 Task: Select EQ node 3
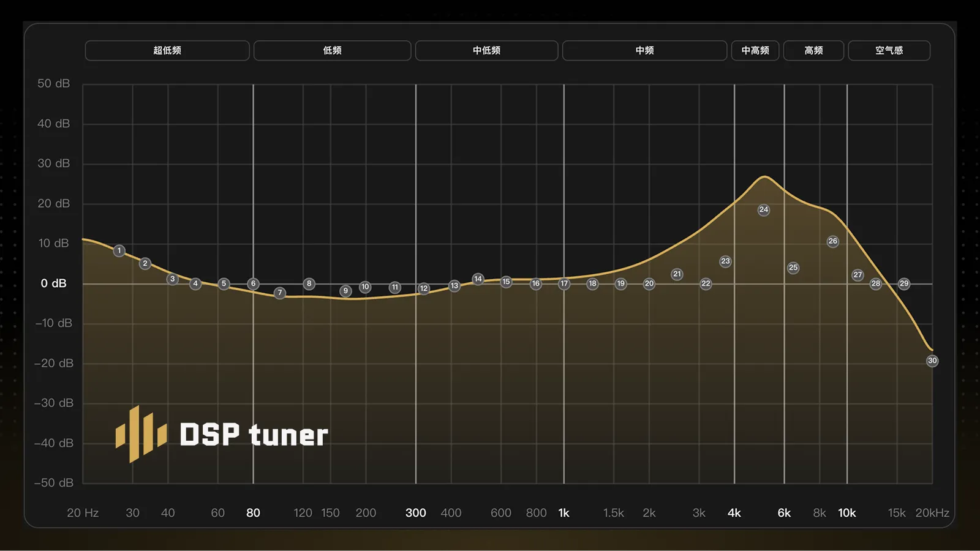(173, 279)
